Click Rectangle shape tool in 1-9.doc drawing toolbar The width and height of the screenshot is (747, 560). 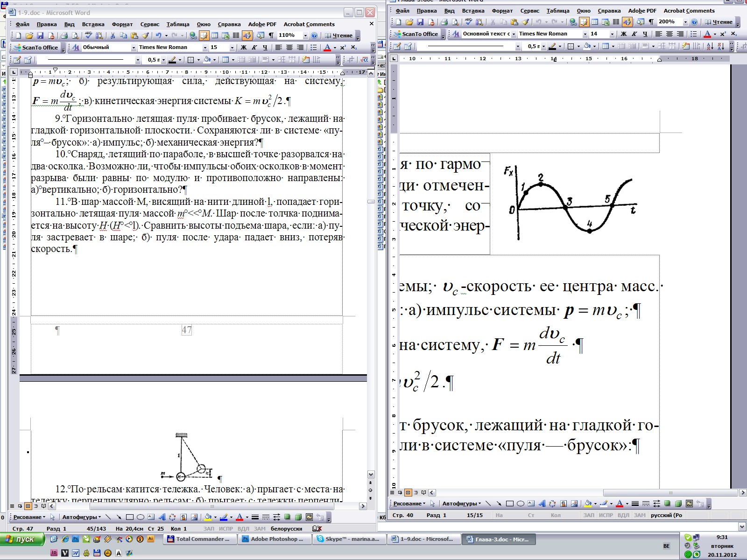tap(130, 517)
